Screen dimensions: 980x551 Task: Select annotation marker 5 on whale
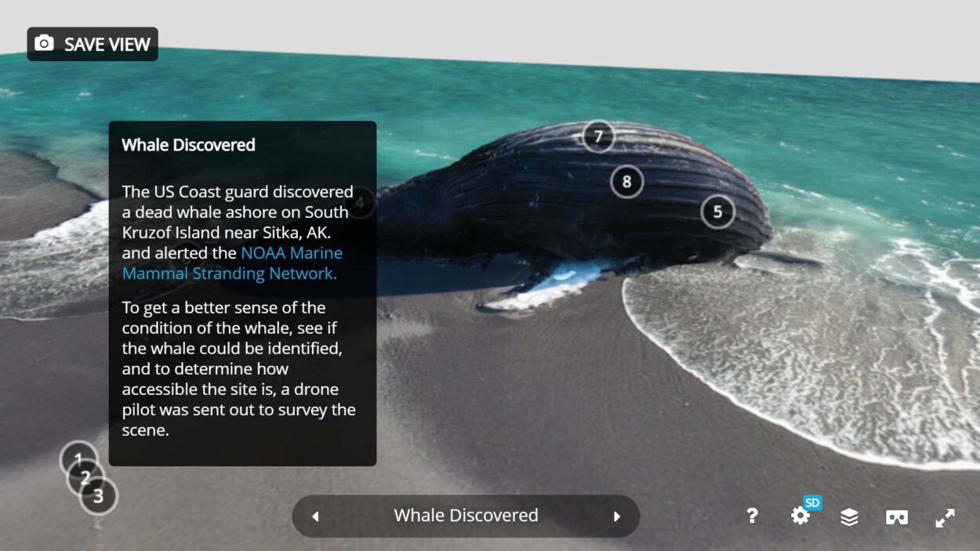tap(717, 212)
